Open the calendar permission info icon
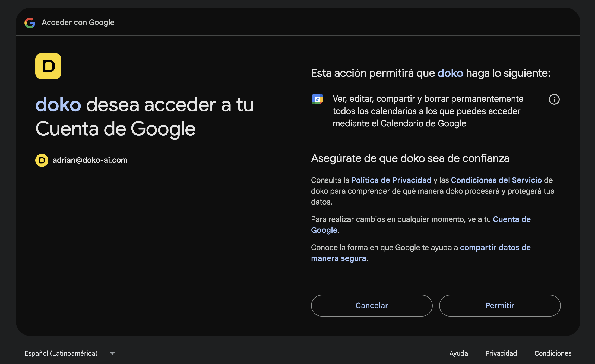595x364 pixels. pyautogui.click(x=554, y=99)
